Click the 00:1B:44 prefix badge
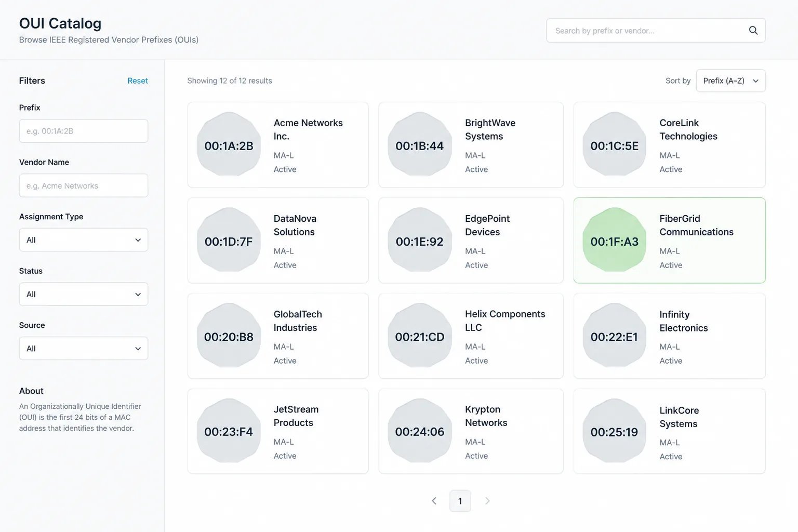This screenshot has height=532, width=798. point(420,145)
